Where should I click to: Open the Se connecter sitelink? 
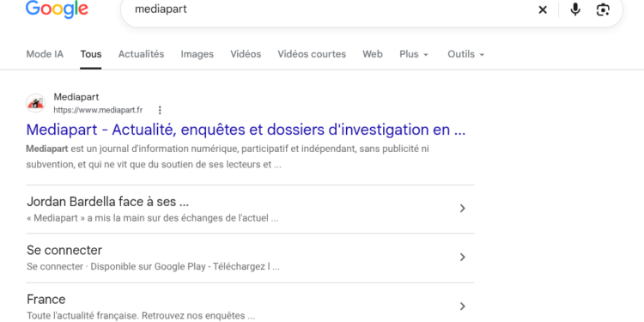pos(64,250)
